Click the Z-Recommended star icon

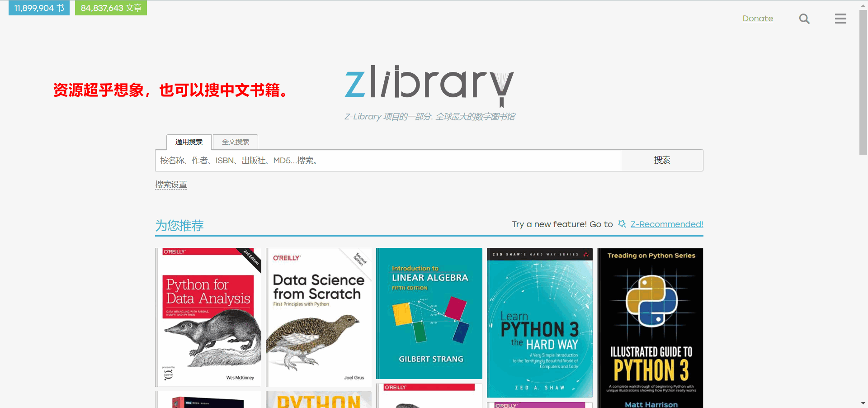(x=622, y=224)
